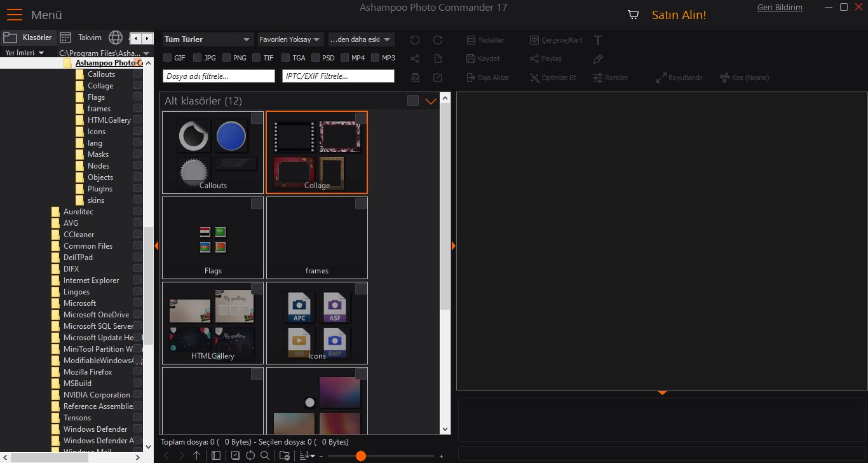
Task: Open the sort order dropdown in bottom toolbar
Action: click(308, 455)
